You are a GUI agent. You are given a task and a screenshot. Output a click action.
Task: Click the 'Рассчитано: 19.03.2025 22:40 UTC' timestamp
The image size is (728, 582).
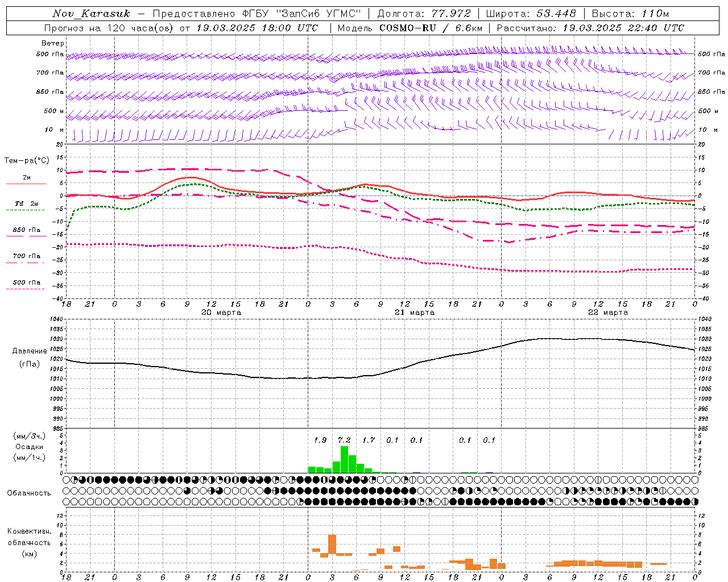tap(590, 28)
